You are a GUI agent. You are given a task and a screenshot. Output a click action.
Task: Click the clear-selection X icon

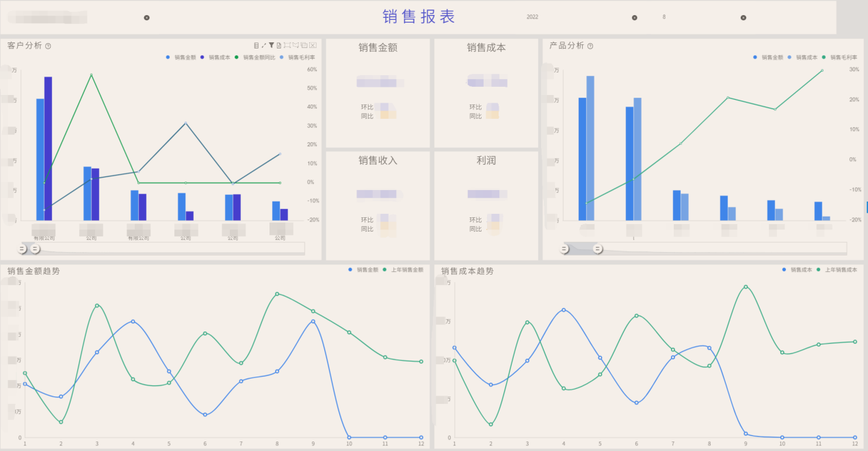[313, 45]
